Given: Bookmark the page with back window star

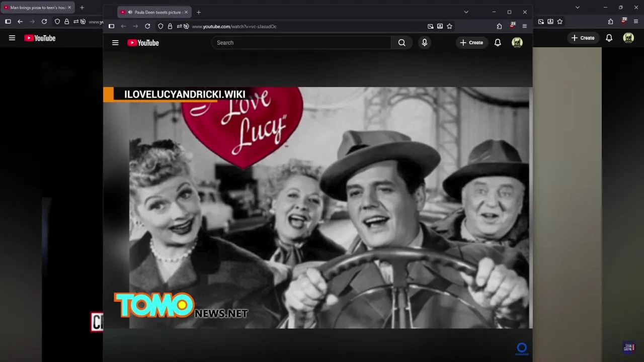Looking at the screenshot, I should 560,22.
